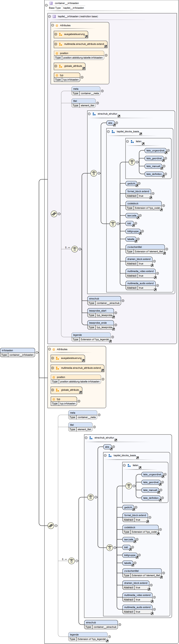Collapse einschub_struktur group outside restriction base
The height and width of the screenshot is (644, 179).
tap(86, 438)
